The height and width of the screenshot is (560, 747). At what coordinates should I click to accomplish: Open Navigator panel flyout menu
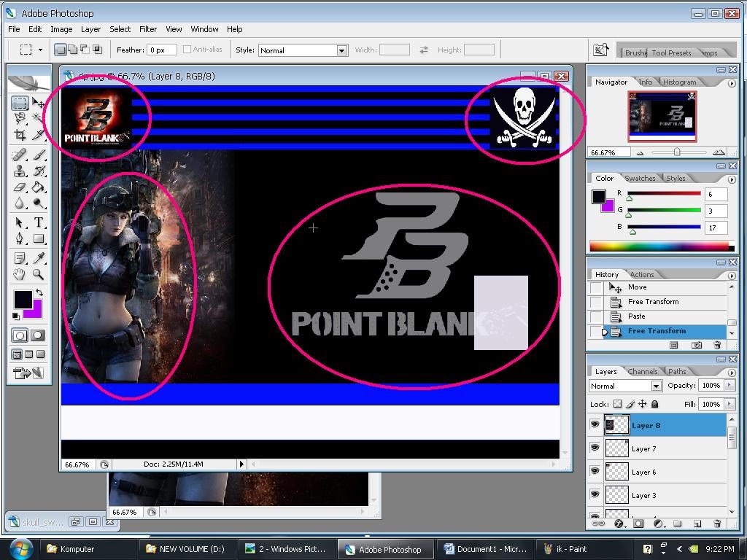pyautogui.click(x=732, y=83)
